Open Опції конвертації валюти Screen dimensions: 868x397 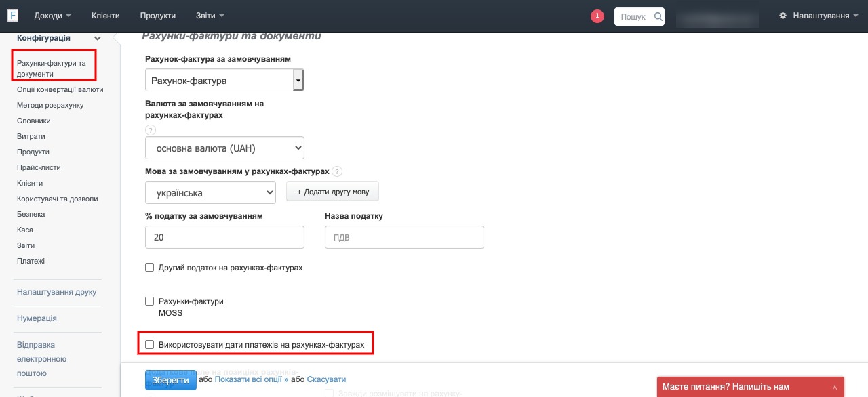60,89
